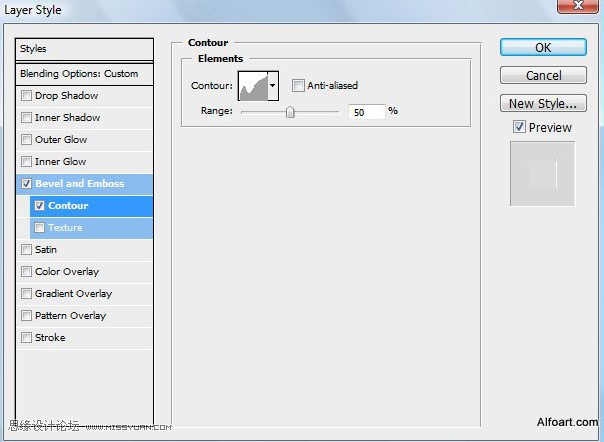The height and width of the screenshot is (442, 604).
Task: Select the Pattern Overlay effect label
Action: (70, 315)
